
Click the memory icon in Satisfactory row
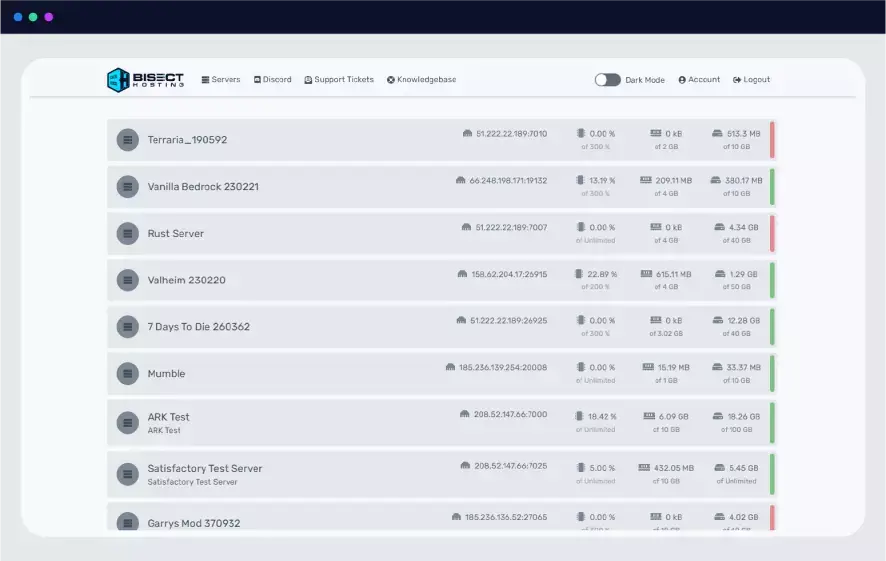644,468
